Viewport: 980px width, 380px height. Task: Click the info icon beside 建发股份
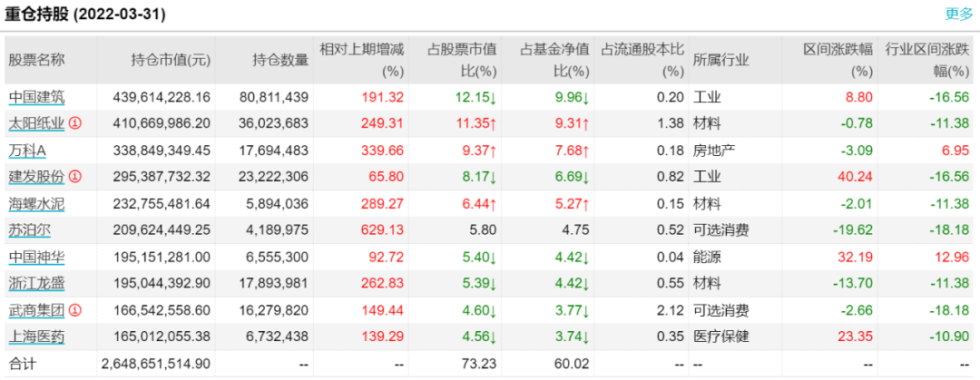[x=75, y=177]
